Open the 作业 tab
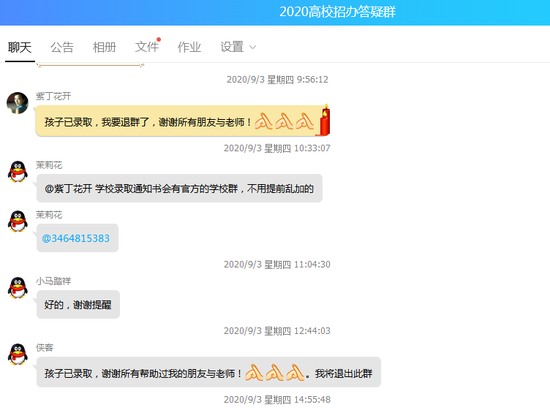The height and width of the screenshot is (410, 550). [x=189, y=47]
